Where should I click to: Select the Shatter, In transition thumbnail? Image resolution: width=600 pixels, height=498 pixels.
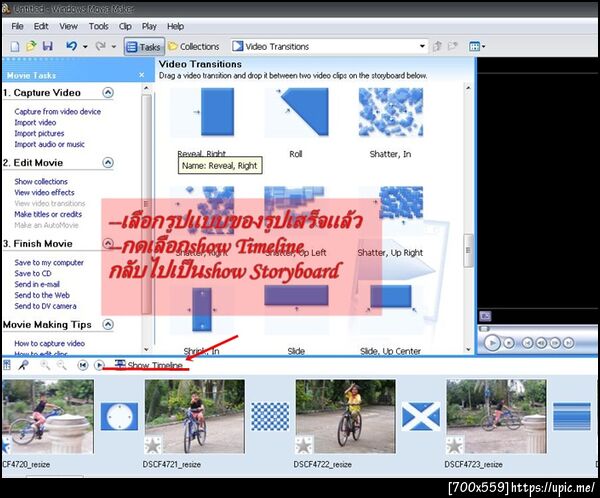[391, 112]
